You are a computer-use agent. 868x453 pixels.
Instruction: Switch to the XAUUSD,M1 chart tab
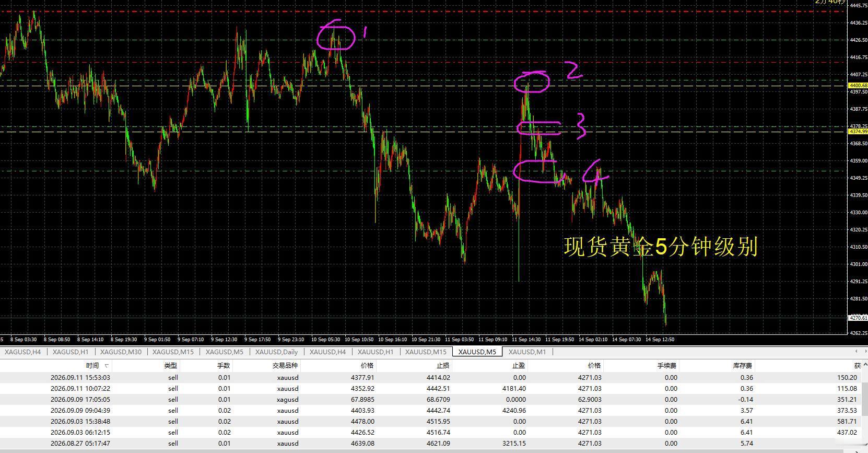tap(527, 352)
